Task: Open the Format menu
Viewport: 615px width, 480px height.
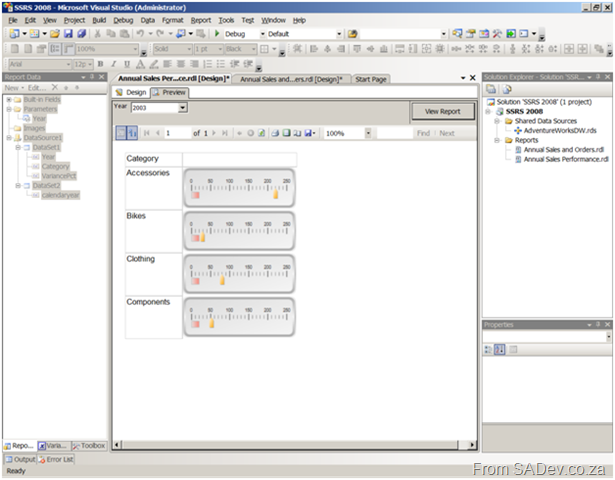Action: [x=173, y=20]
